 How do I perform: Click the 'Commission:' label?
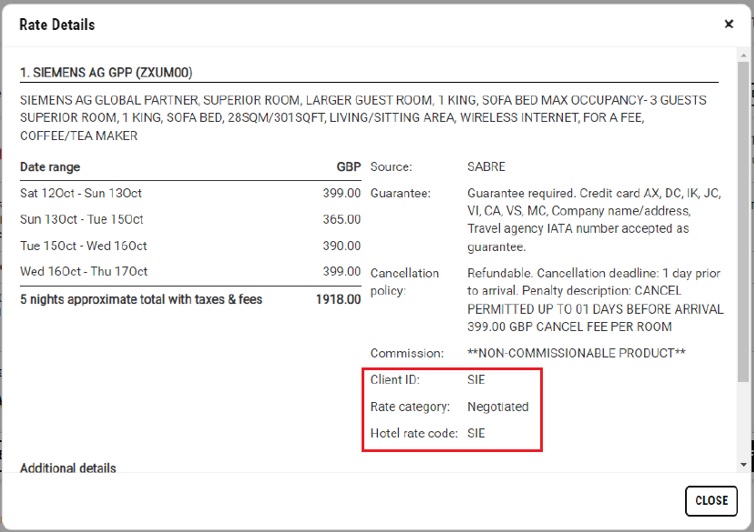407,354
